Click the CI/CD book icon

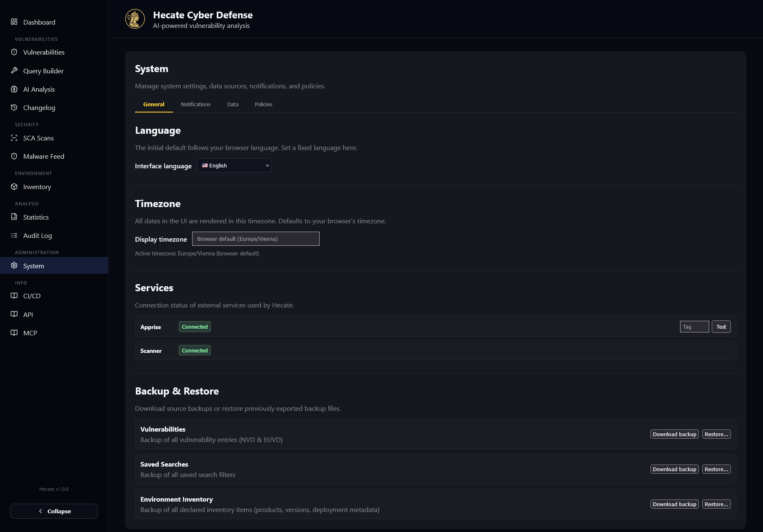click(x=14, y=296)
